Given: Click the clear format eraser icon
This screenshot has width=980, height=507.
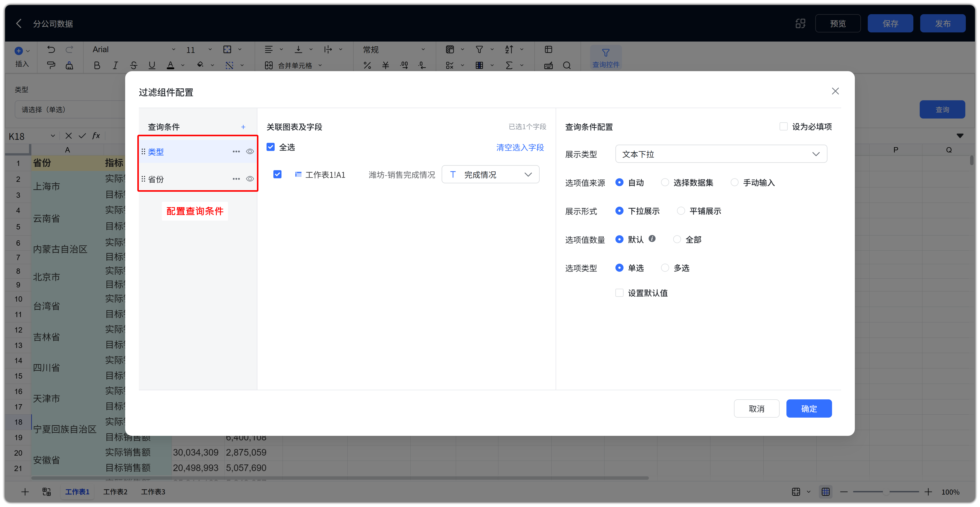Looking at the screenshot, I should pyautogui.click(x=69, y=65).
